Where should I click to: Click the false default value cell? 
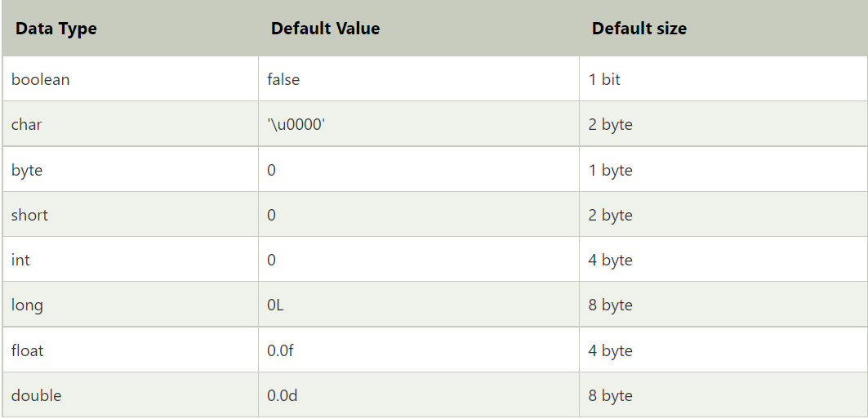point(283,80)
